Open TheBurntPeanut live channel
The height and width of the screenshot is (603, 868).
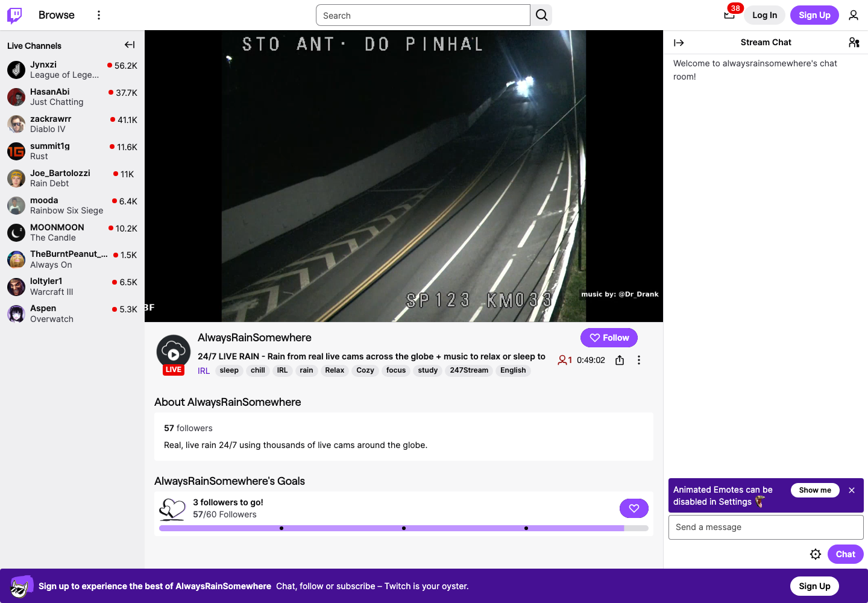pos(72,260)
